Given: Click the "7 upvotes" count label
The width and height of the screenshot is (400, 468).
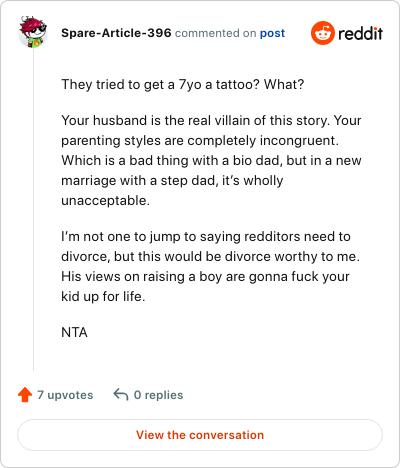Looking at the screenshot, I should (x=65, y=395).
